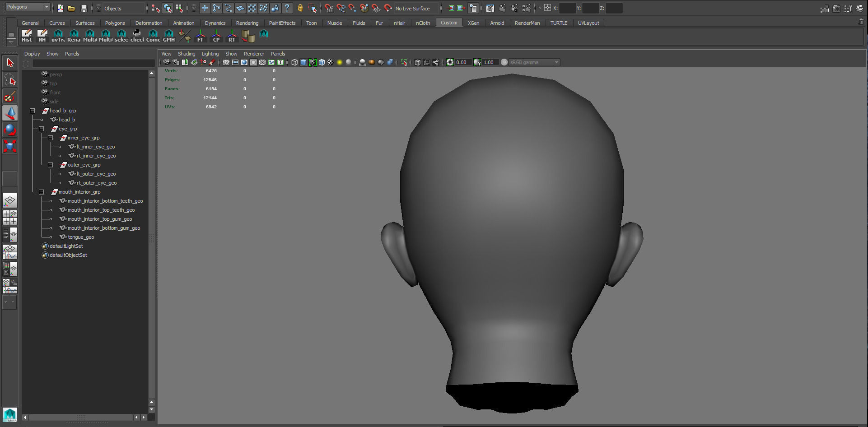
Task: Toggle grid display in viewport toolbar
Action: tap(226, 62)
